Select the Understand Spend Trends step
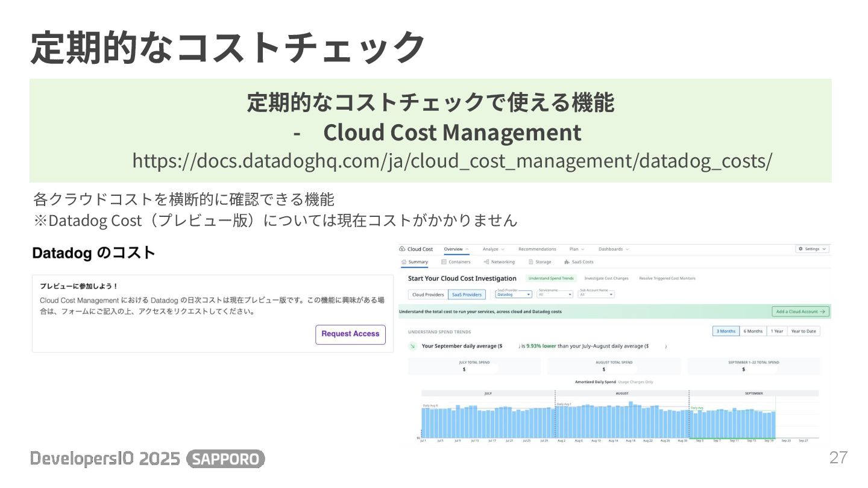This screenshot has width=868, height=488. (x=551, y=278)
